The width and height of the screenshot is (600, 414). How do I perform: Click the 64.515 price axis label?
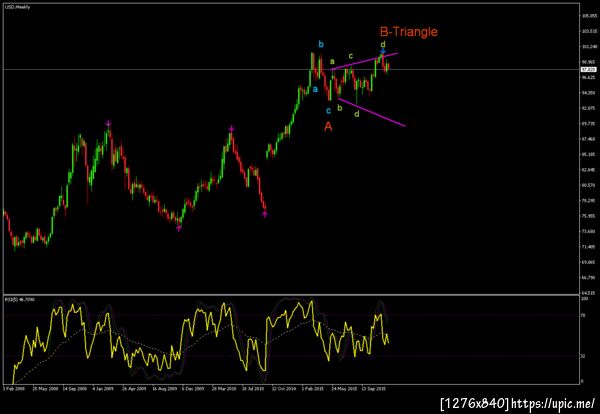589,293
